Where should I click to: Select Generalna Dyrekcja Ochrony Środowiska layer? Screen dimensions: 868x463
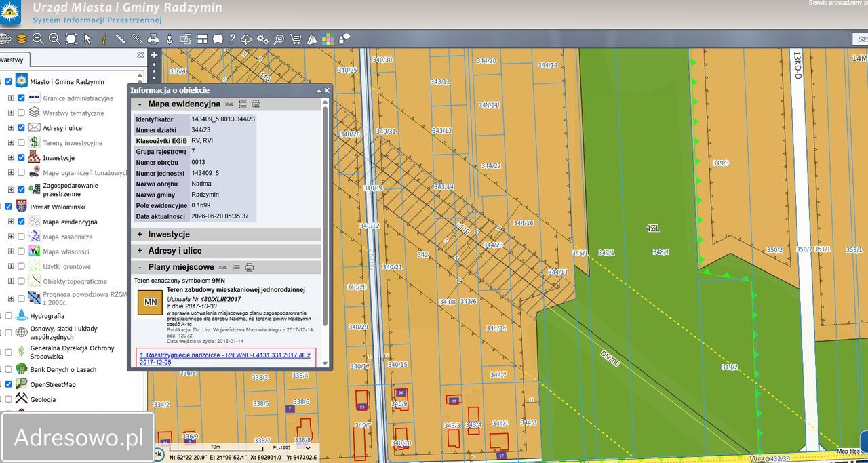click(72, 352)
